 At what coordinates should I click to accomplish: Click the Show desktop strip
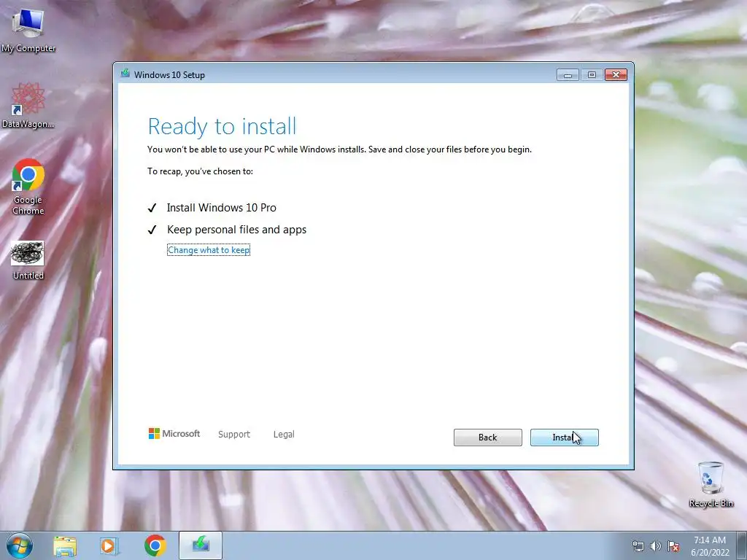point(741,545)
